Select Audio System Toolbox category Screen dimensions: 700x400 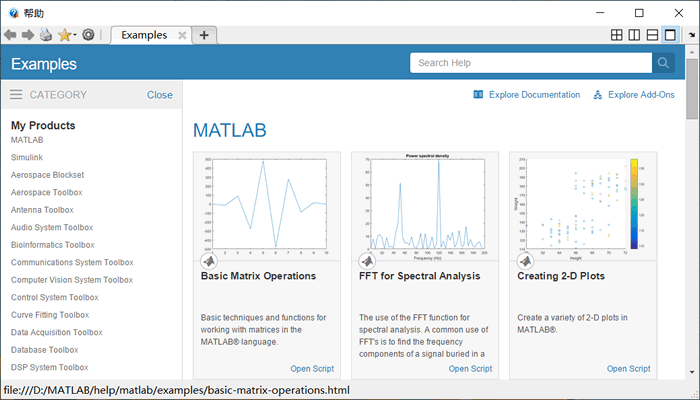pos(52,227)
